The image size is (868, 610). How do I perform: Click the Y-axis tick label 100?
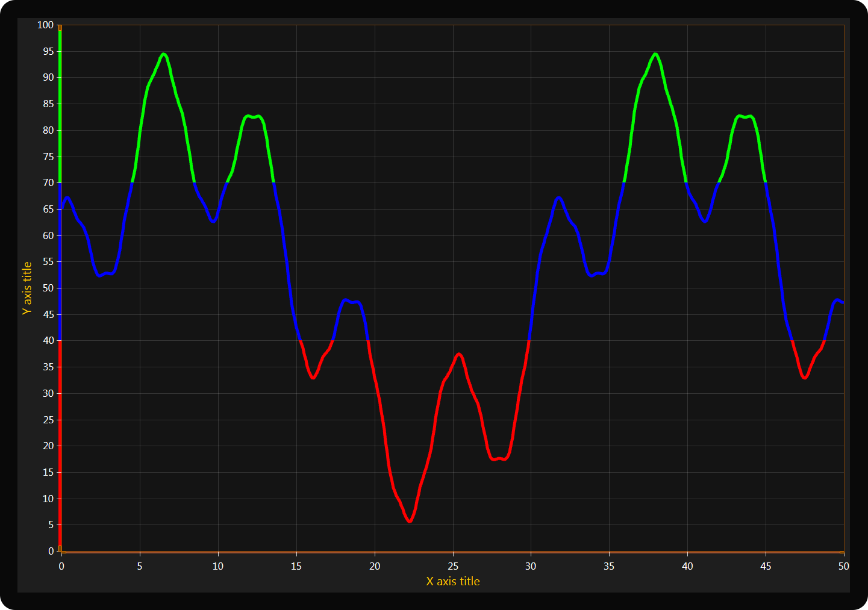point(45,25)
